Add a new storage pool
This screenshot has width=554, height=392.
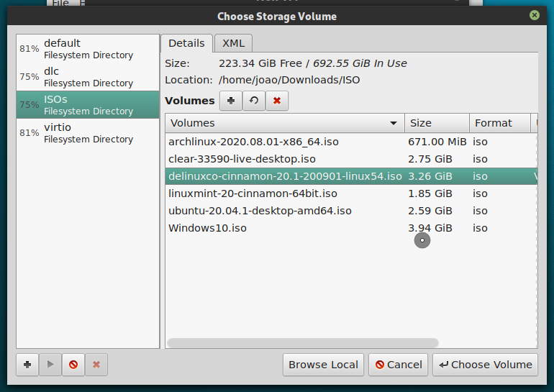pyautogui.click(x=27, y=365)
